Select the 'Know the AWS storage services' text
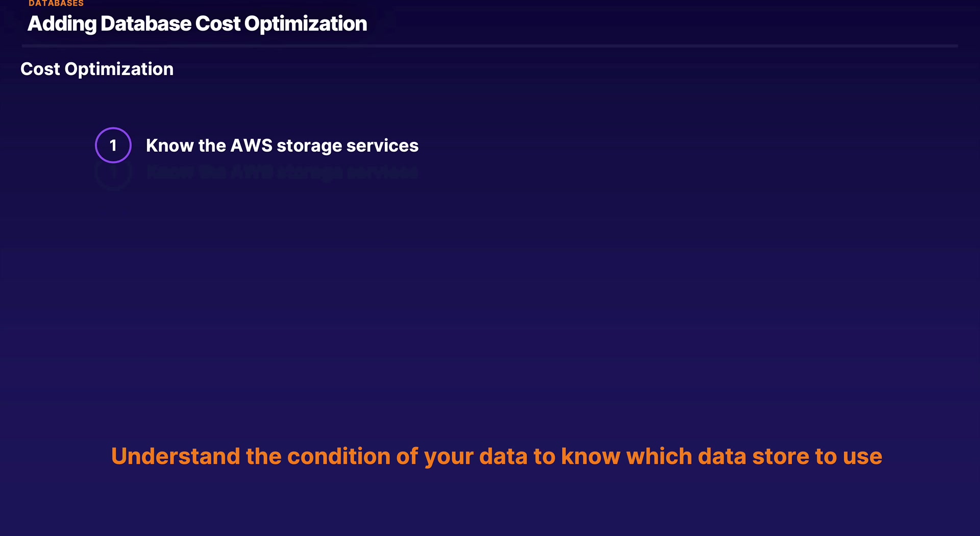The image size is (980, 536). [x=282, y=145]
